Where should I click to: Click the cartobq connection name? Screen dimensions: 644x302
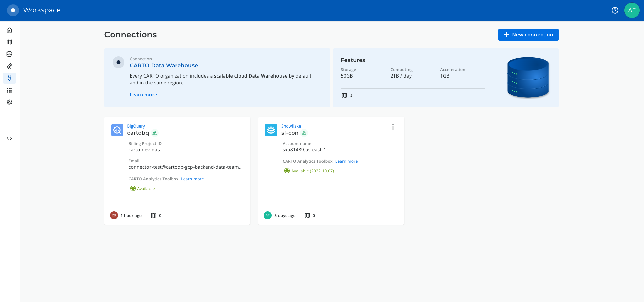138,133
